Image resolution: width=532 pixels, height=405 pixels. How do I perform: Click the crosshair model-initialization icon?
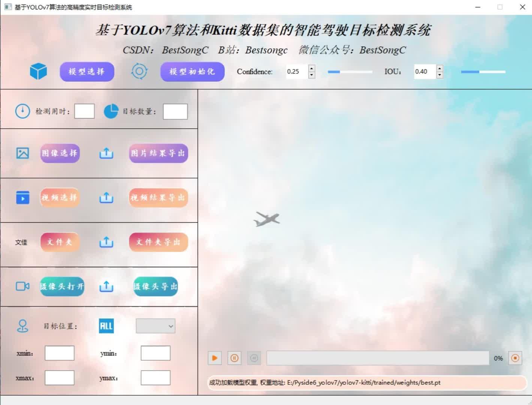(x=139, y=72)
